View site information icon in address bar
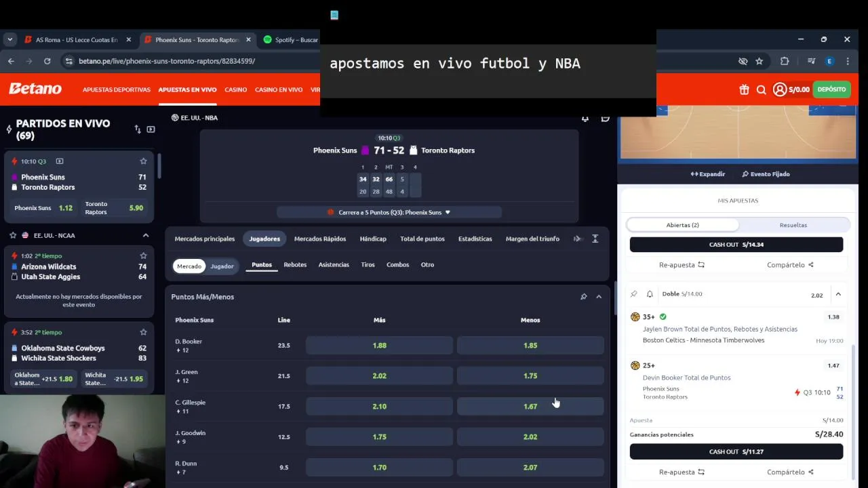868x488 pixels. click(x=68, y=61)
